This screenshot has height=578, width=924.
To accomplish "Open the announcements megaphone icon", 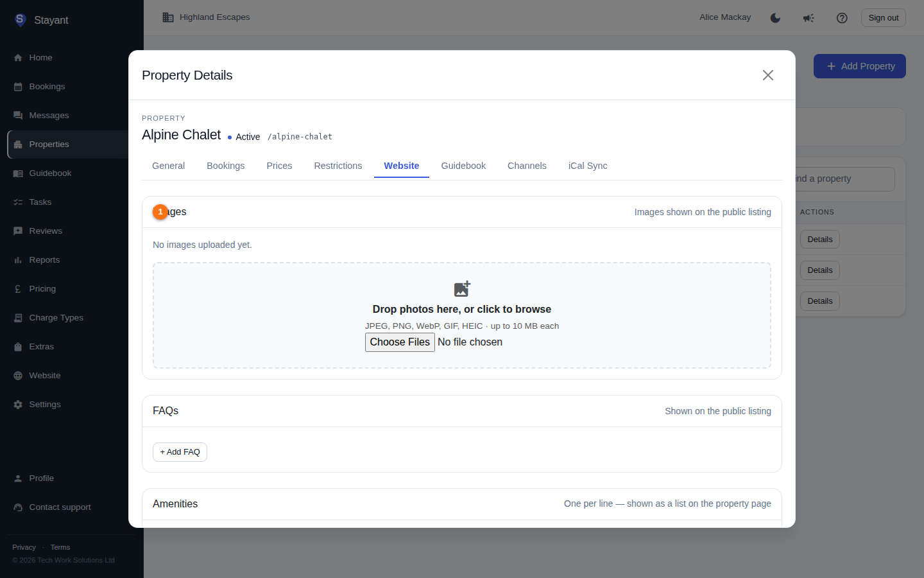I will [x=809, y=18].
